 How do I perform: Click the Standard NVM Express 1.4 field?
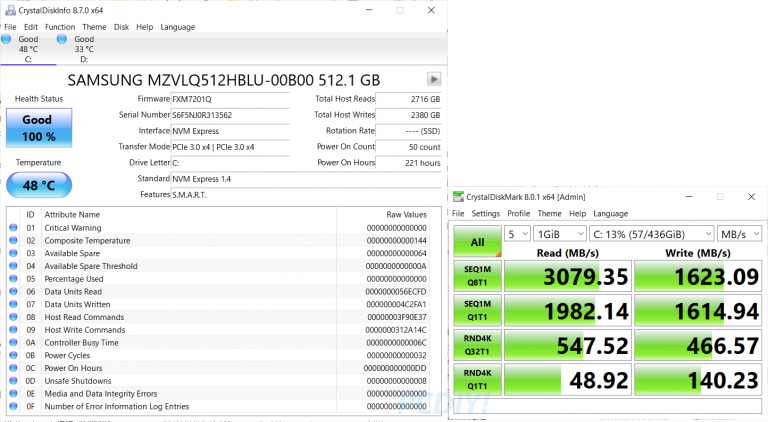point(306,179)
